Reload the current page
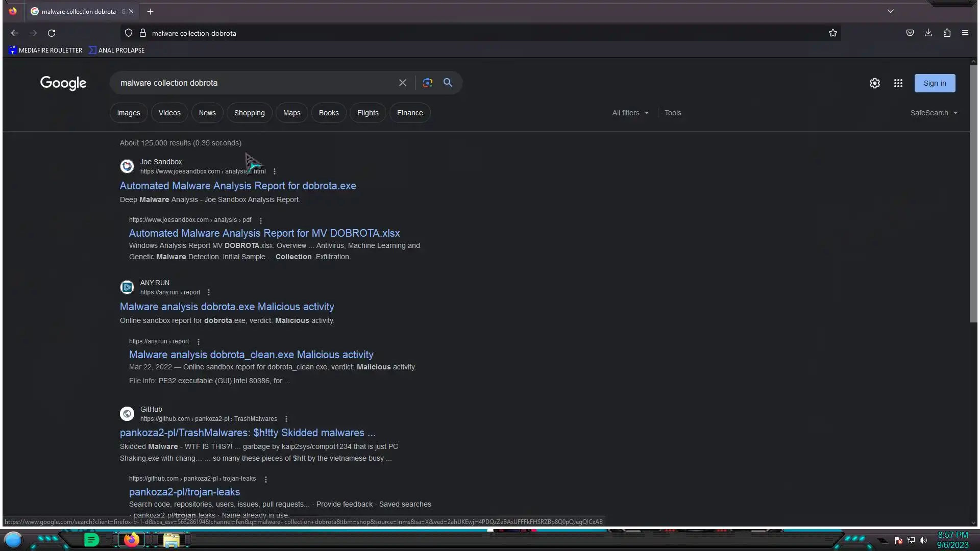The image size is (980, 551). tap(52, 33)
